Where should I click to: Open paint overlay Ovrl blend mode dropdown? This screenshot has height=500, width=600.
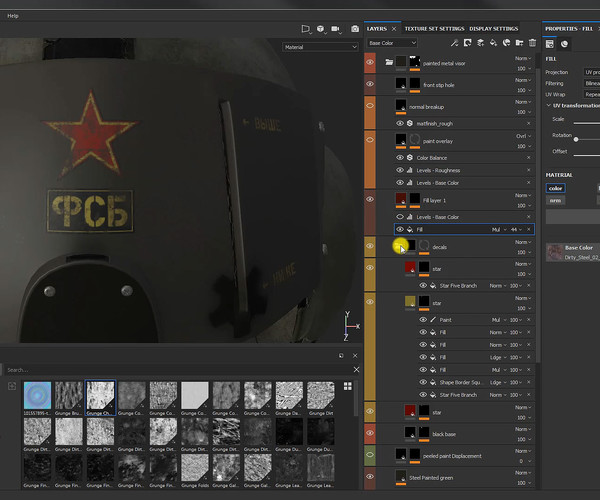coord(523,136)
